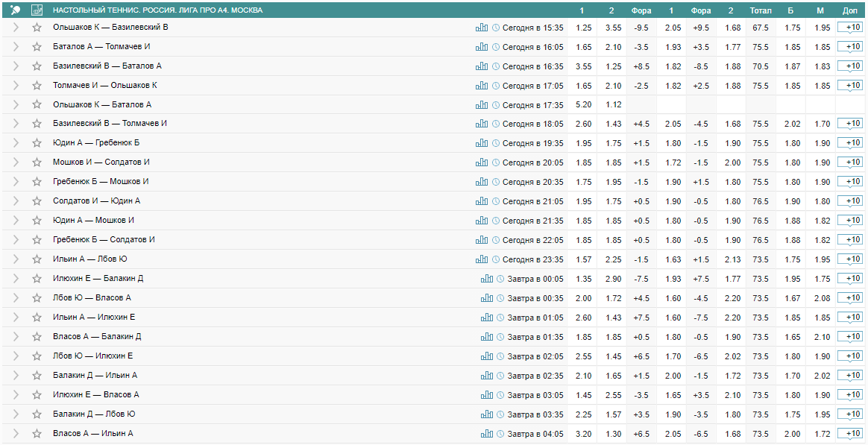The height and width of the screenshot is (445, 868).
Task: Open statistics chart for Власов А — Ильин А
Action: (487, 434)
